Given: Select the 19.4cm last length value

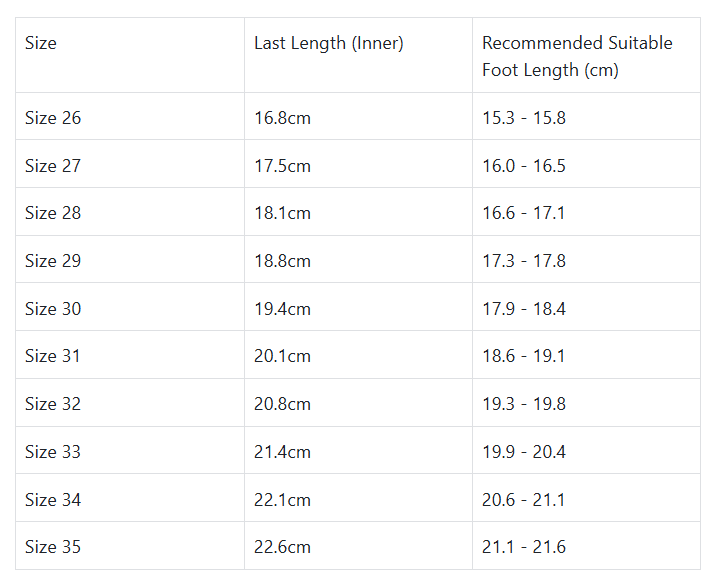Looking at the screenshot, I should [x=282, y=309].
